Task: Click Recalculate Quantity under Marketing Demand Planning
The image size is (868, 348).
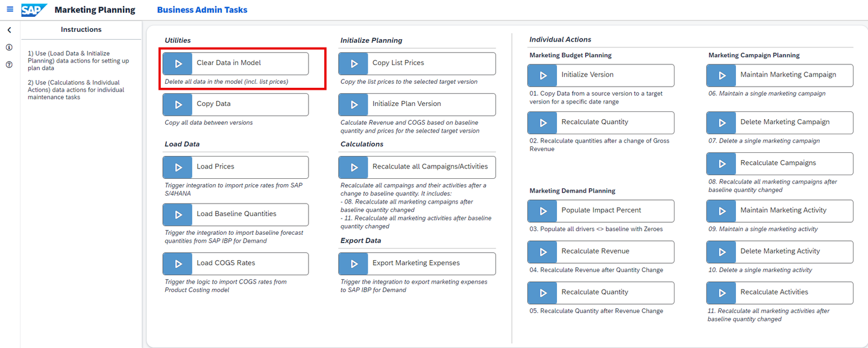Action: (x=601, y=293)
